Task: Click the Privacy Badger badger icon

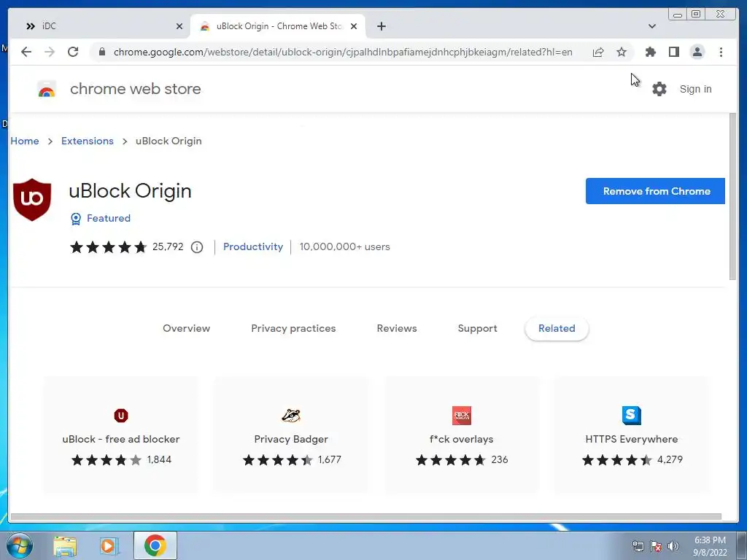Action: tap(290, 416)
